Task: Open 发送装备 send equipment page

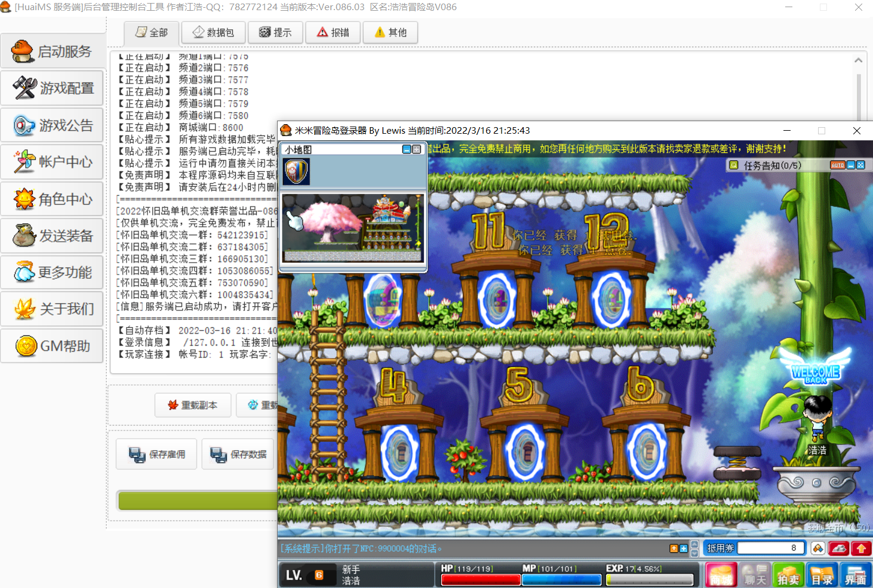Action: 53,236
